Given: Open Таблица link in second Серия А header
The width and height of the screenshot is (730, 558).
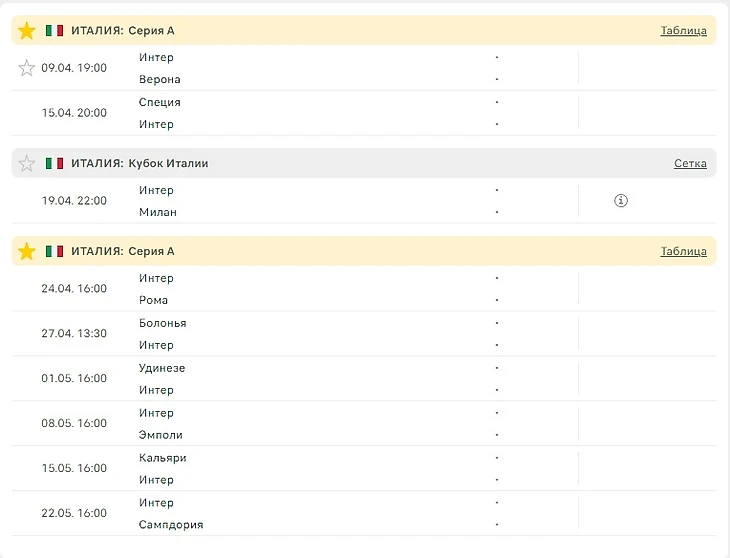Looking at the screenshot, I should (683, 252).
